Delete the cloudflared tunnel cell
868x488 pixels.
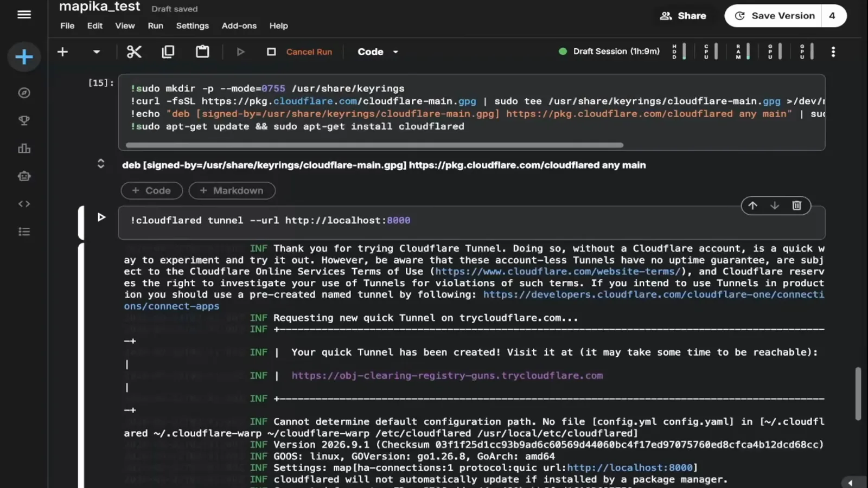click(x=796, y=206)
